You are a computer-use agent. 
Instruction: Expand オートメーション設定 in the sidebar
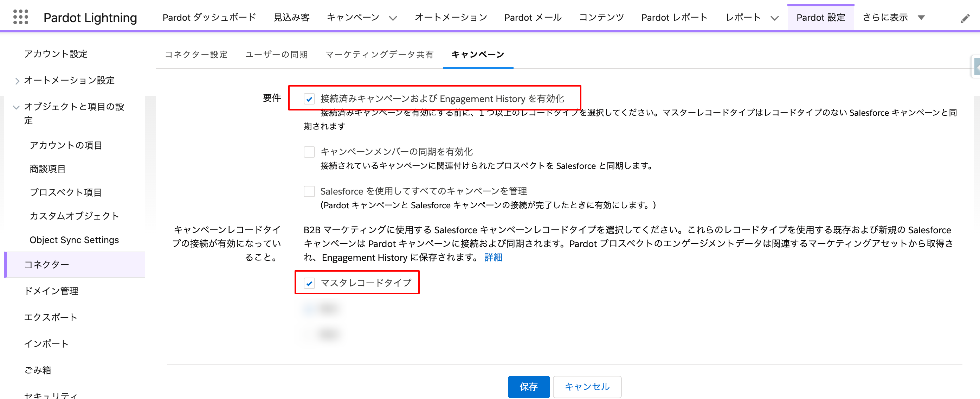[x=17, y=81]
